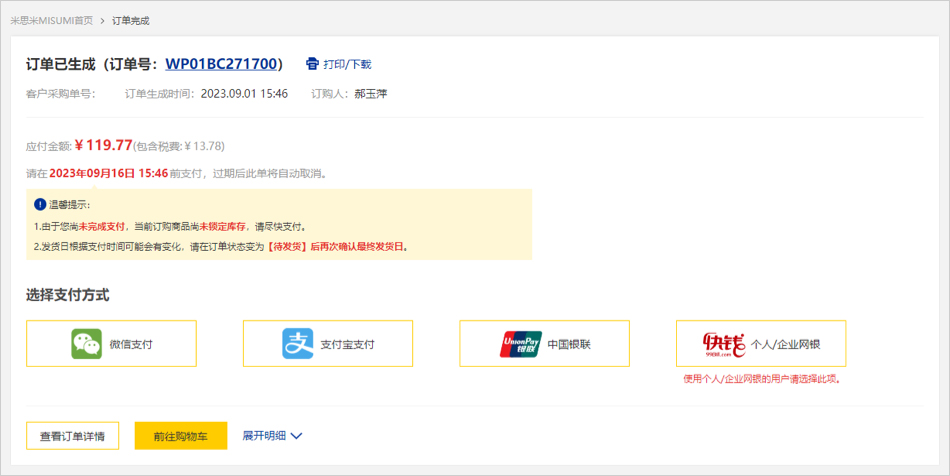950x476 pixels.
Task: Go to 米思米MISUMI首页 breadcrumb
Action: coord(51,20)
